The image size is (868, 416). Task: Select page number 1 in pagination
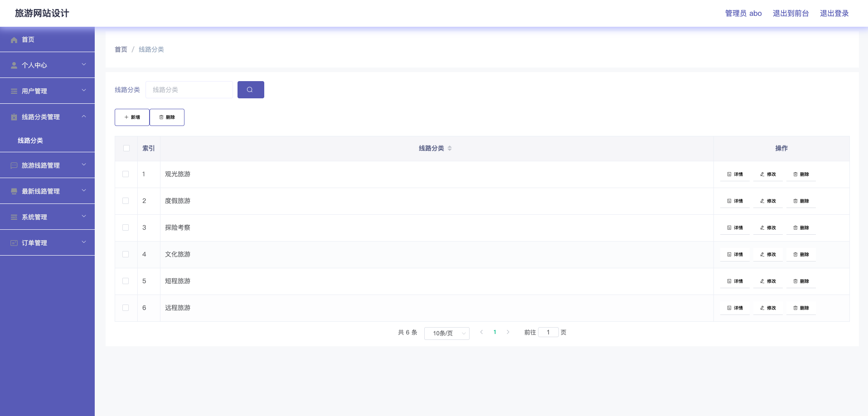coord(495,332)
